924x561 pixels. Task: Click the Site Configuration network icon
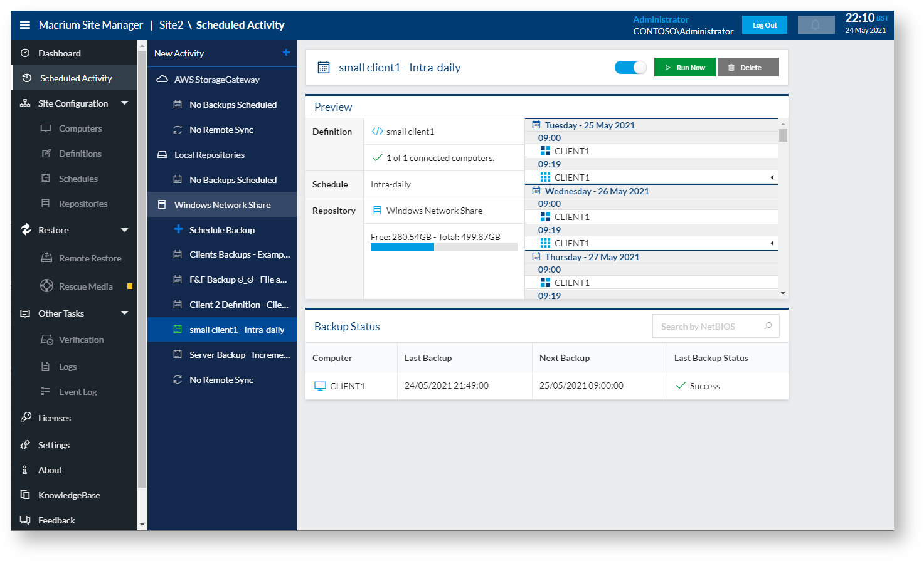pos(25,103)
